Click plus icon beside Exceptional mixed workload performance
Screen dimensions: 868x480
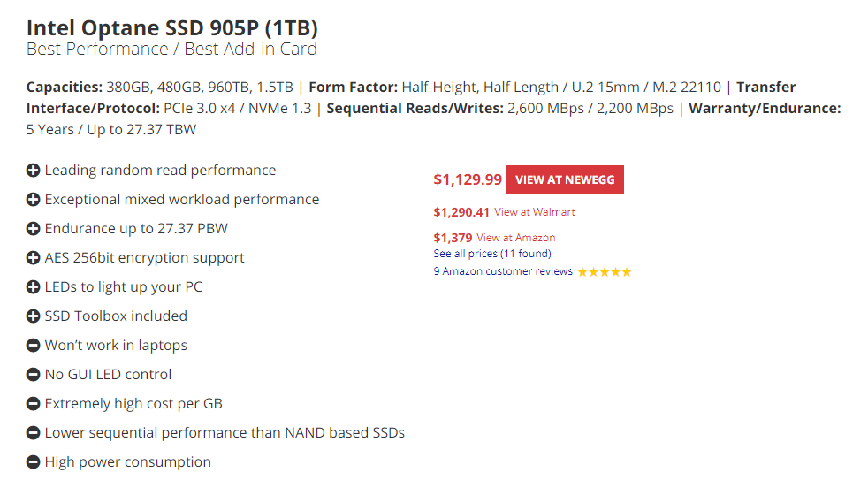(x=34, y=200)
